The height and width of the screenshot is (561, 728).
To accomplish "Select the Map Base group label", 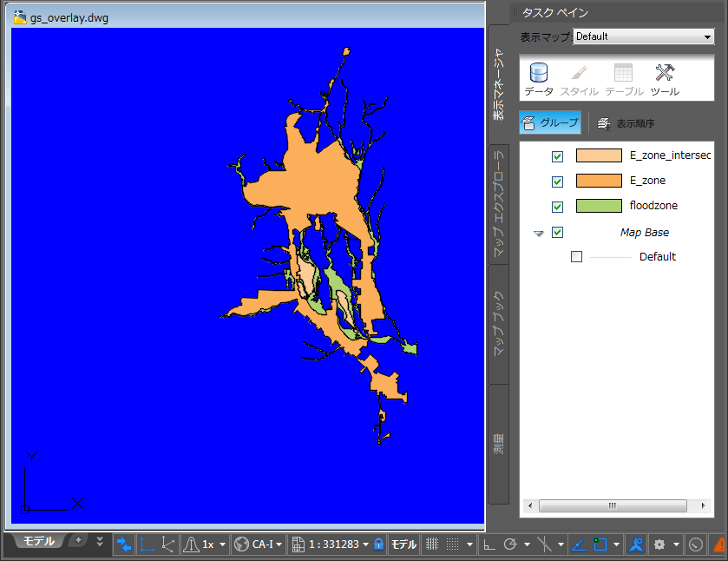I will [645, 233].
